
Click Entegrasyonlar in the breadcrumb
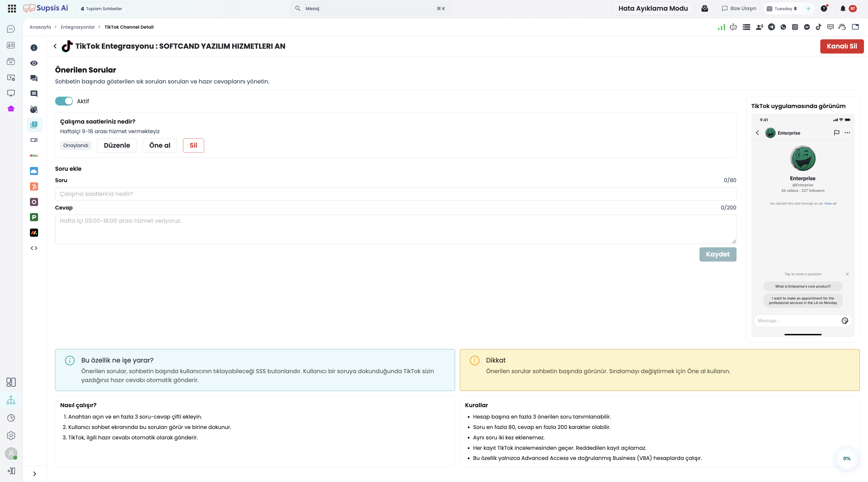(x=78, y=27)
